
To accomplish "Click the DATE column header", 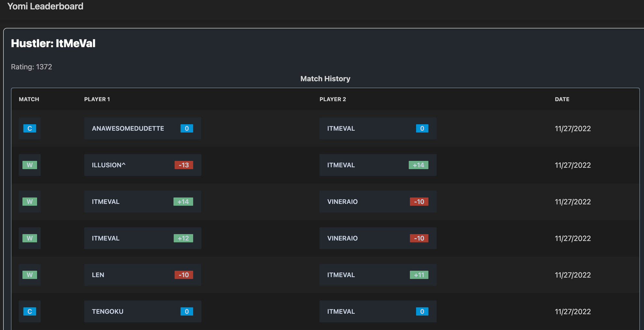I will tap(562, 99).
